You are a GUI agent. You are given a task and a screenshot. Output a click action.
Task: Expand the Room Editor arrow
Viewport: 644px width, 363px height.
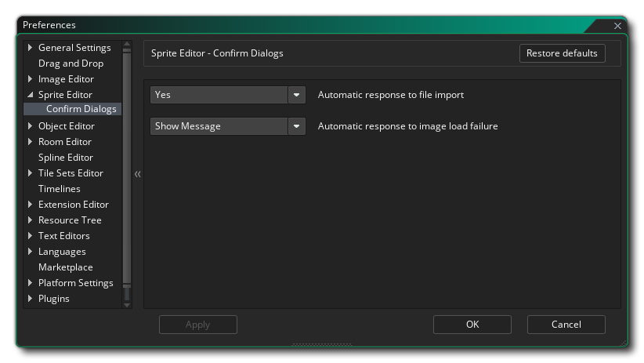click(x=31, y=142)
